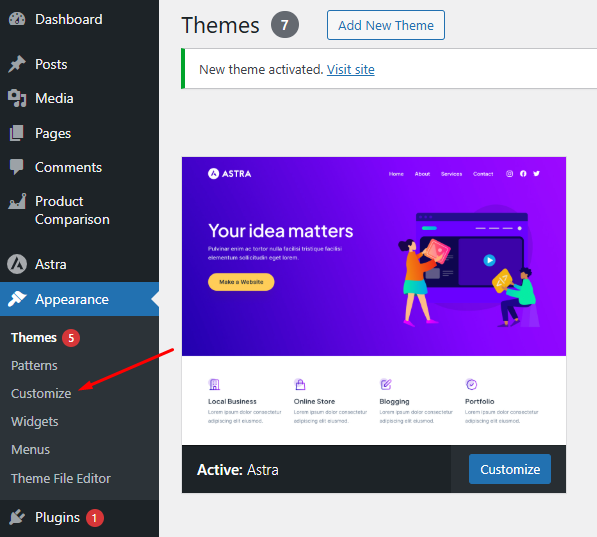Viewport: 597px width, 537px height.
Task: Click the Pages stacked-sheets icon
Action: (17, 133)
